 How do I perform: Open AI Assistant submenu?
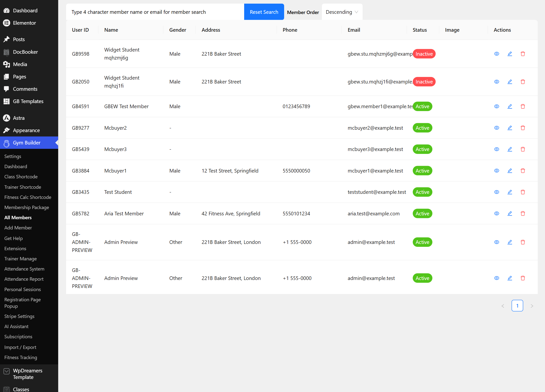[16, 326]
